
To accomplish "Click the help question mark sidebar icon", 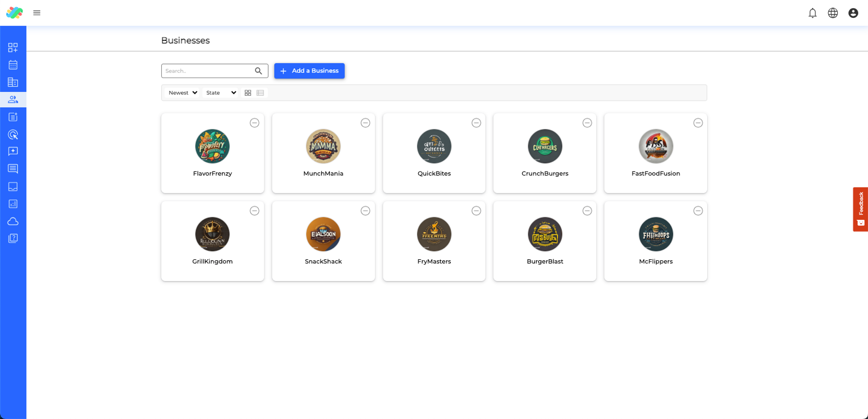I will [13, 238].
